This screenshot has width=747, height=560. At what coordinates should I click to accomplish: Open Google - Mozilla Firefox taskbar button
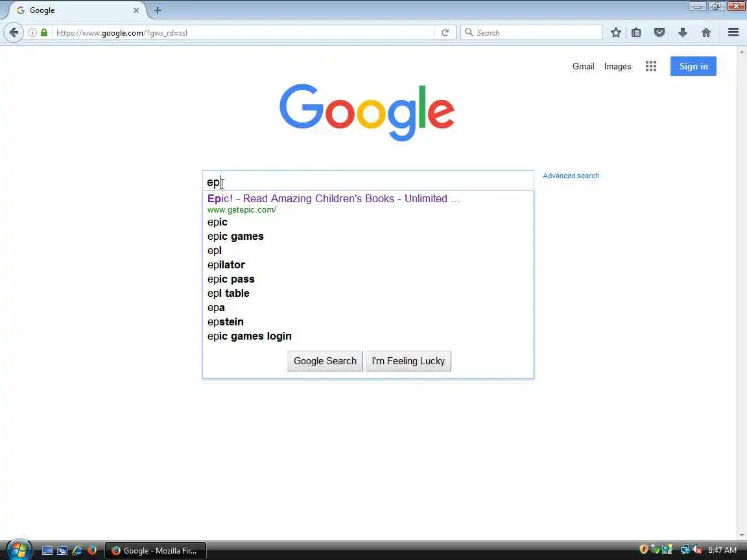point(156,550)
